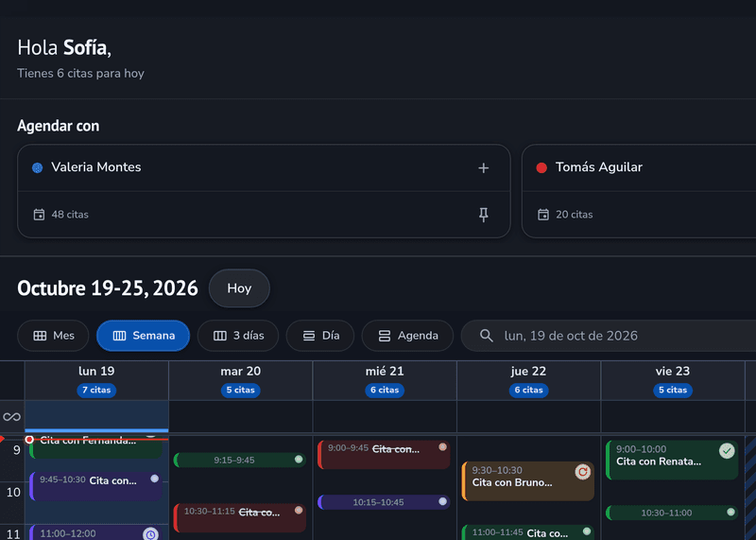Click the Hoy button
The width and height of the screenshot is (756, 540).
click(x=239, y=288)
